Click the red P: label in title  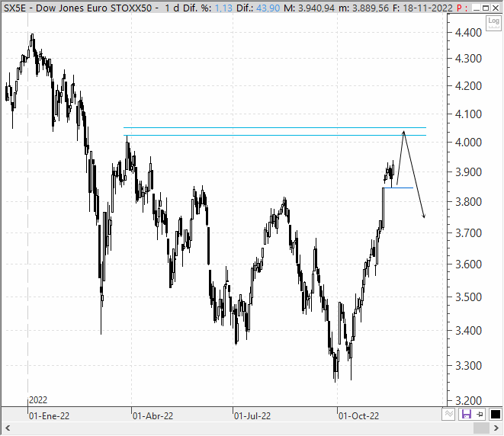[x=462, y=8]
